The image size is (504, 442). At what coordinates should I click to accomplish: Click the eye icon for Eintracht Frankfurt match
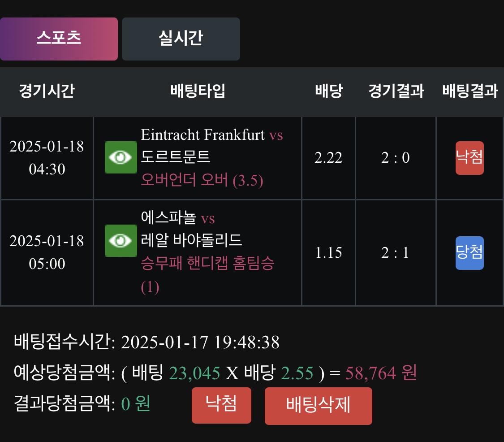[121, 157]
